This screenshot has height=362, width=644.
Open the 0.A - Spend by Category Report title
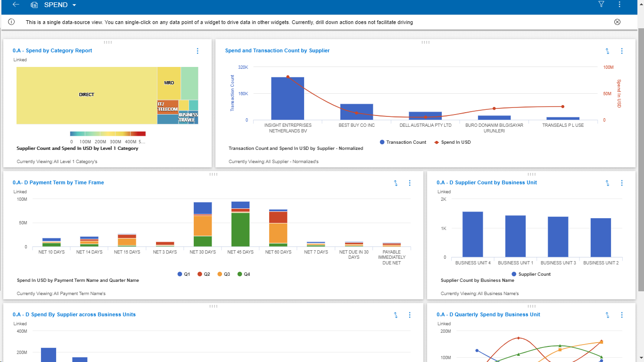point(52,50)
